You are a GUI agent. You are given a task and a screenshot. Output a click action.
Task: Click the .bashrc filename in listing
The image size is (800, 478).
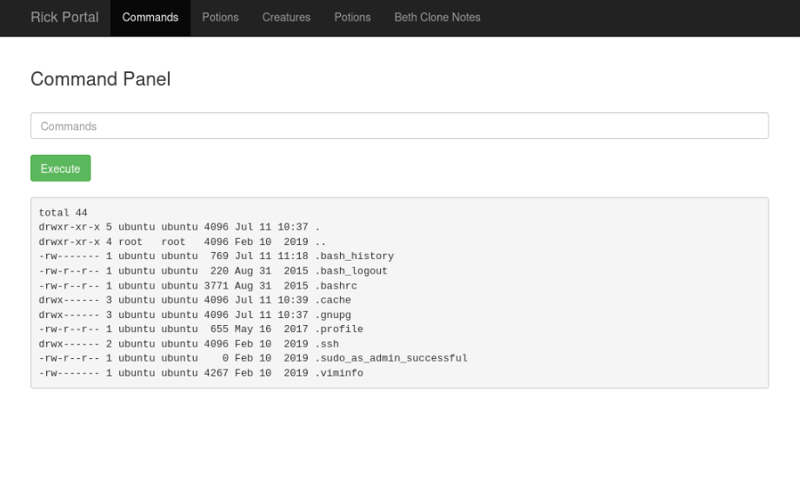pyautogui.click(x=335, y=285)
